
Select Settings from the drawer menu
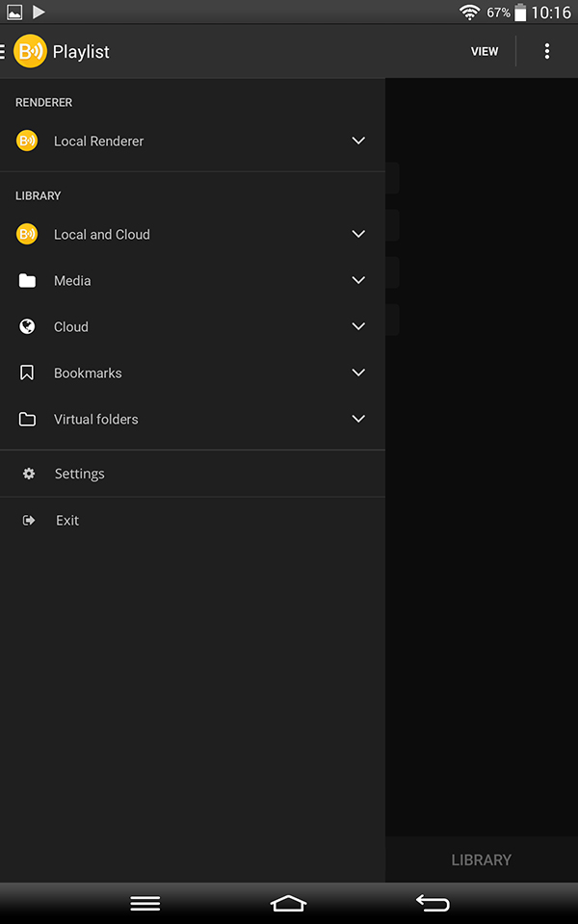[x=193, y=474]
